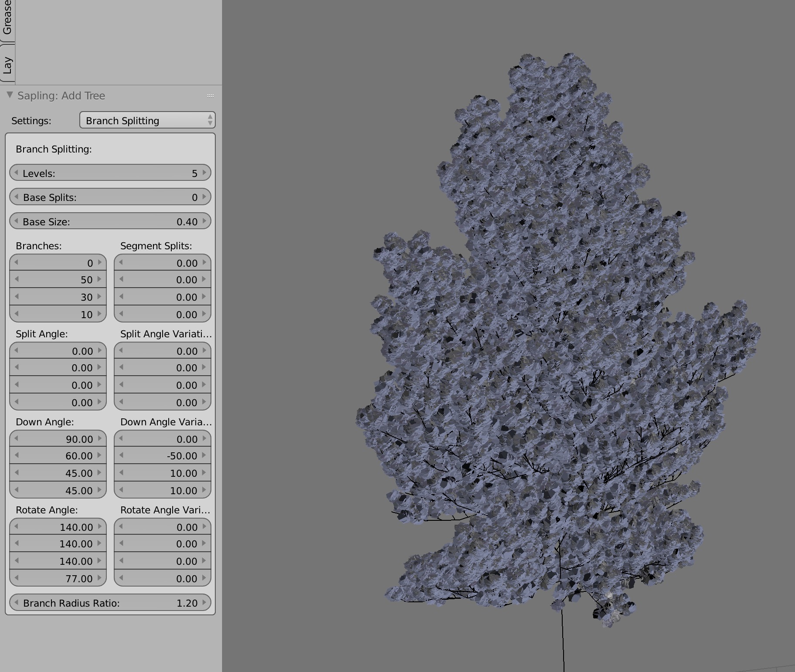Click the Base Size 0.40 slider field
The height and width of the screenshot is (672, 795).
(x=110, y=221)
